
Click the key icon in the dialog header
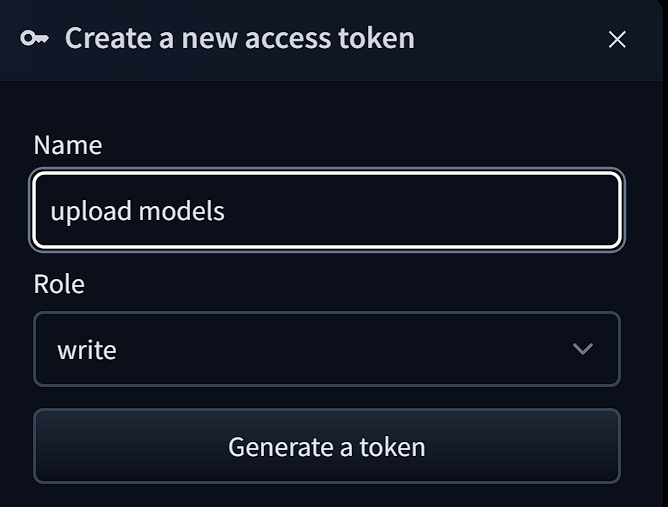34,39
